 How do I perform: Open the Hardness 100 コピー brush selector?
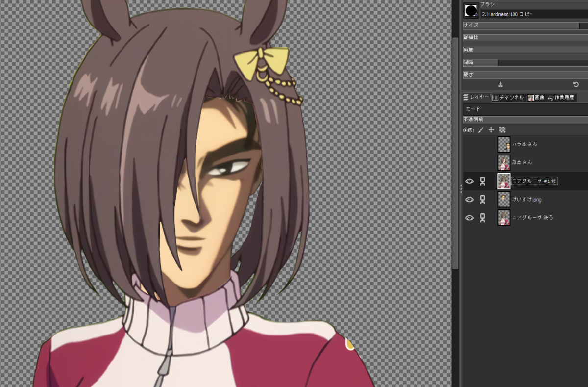point(519,14)
